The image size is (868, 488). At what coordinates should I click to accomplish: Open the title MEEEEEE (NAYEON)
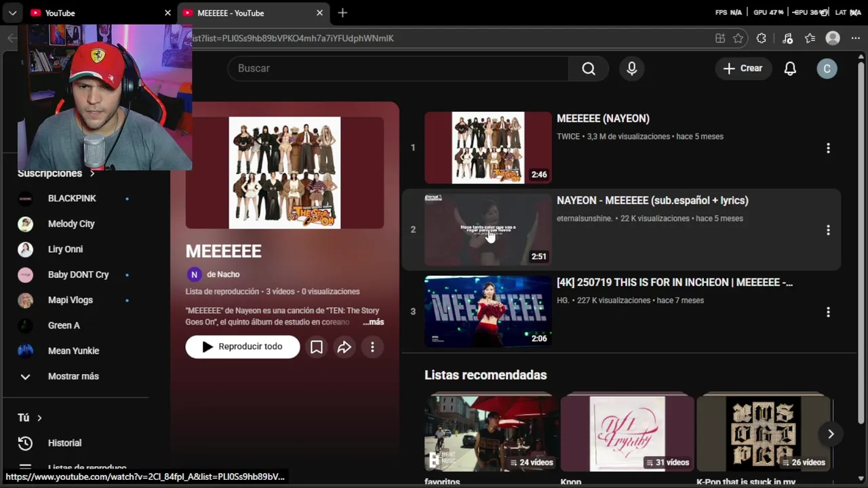point(603,119)
